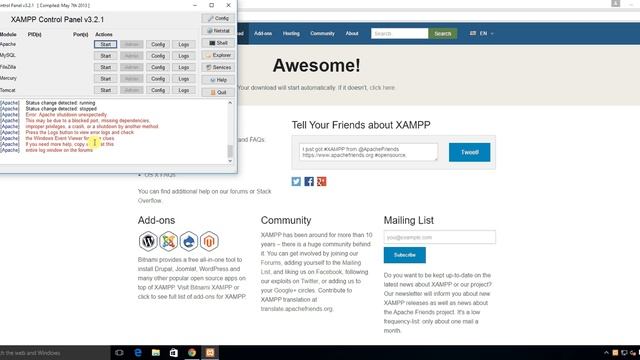Viewport: 640px width, 360px height.
Task: Open the Forums link in Community text
Action: pos(271,263)
